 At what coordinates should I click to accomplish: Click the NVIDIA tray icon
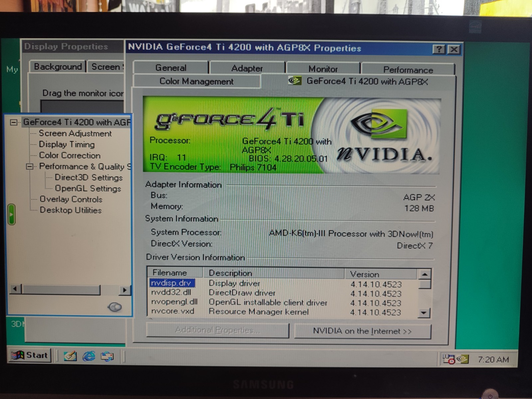point(463,359)
